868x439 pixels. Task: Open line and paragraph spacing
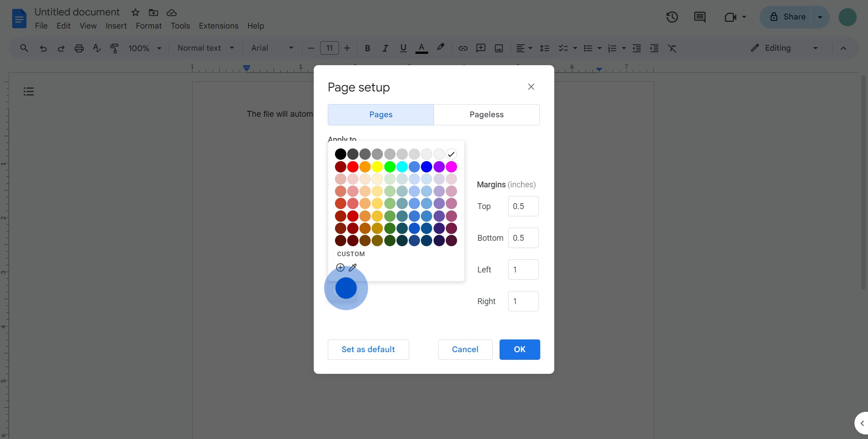[545, 48]
